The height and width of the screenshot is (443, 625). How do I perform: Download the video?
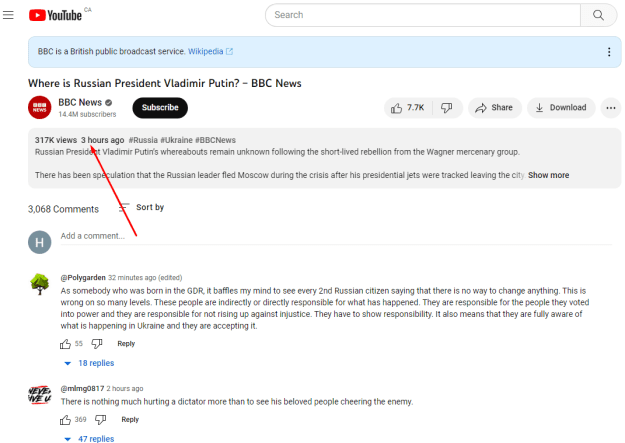tap(561, 108)
